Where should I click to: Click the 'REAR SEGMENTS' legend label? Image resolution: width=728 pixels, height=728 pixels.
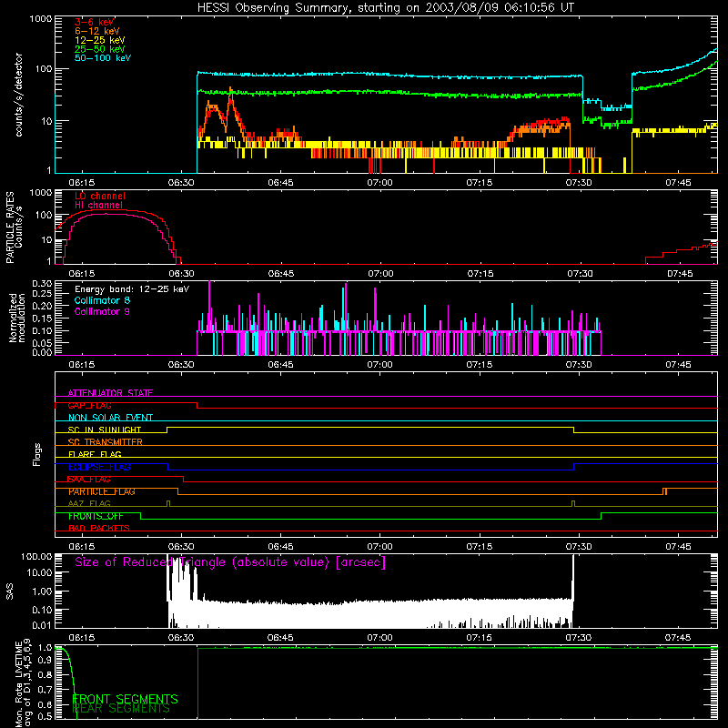coord(122,709)
